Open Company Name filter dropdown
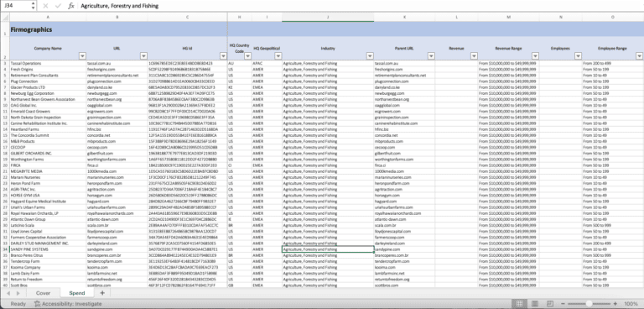The height and width of the screenshot is (309, 644). (82, 56)
